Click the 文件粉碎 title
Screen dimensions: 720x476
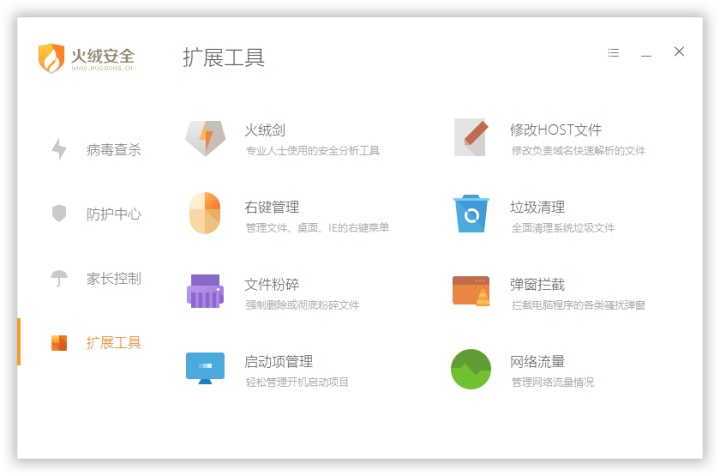click(x=271, y=285)
